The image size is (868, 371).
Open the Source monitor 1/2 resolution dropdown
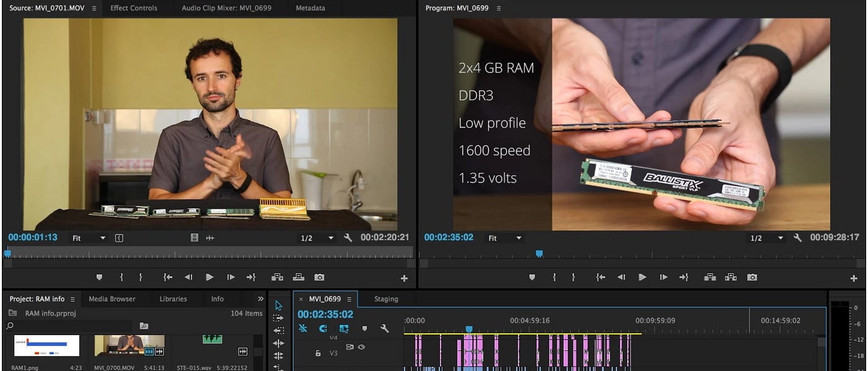click(317, 238)
